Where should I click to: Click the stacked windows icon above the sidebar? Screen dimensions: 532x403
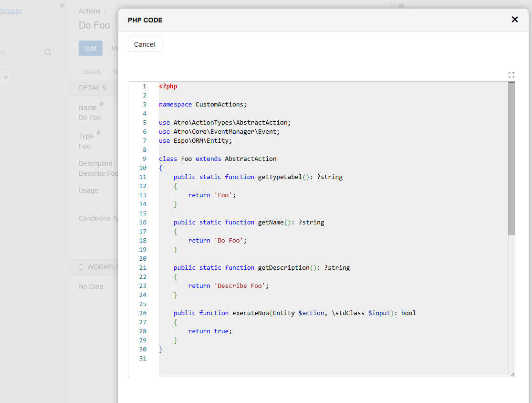63,5
